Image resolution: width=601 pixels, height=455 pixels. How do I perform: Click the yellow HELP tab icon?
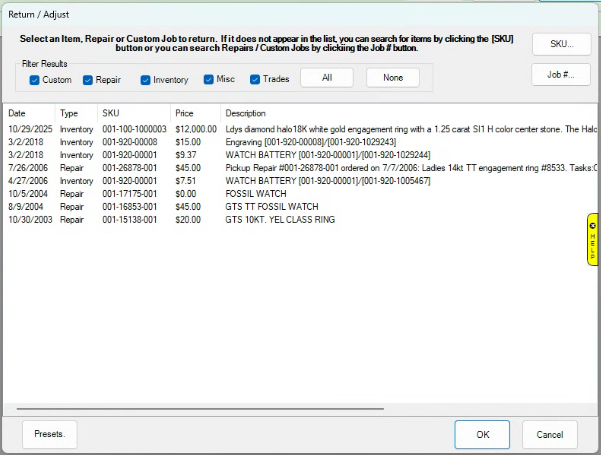click(x=592, y=240)
